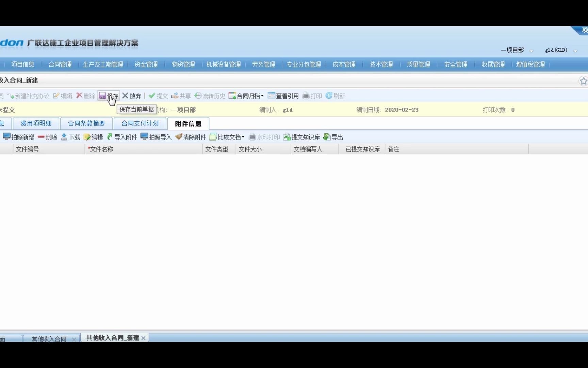Click 备注 column header
The image size is (588, 368).
457,149
